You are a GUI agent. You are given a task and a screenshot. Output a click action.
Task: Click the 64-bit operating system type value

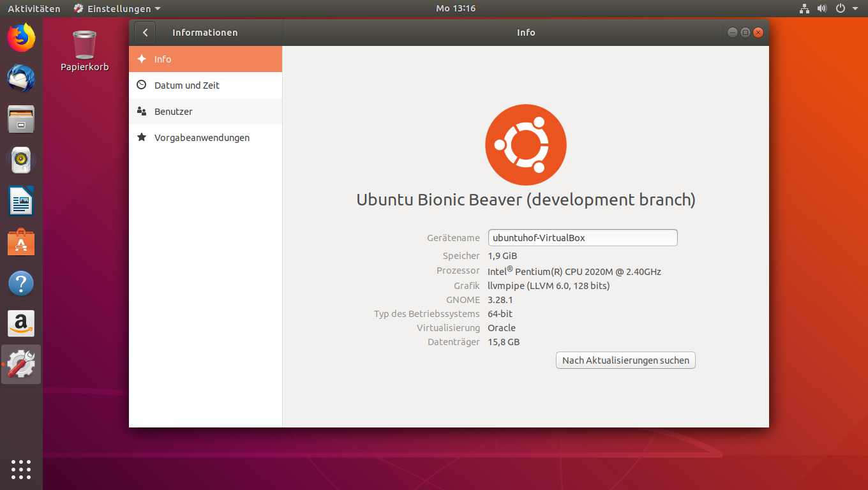(500, 314)
